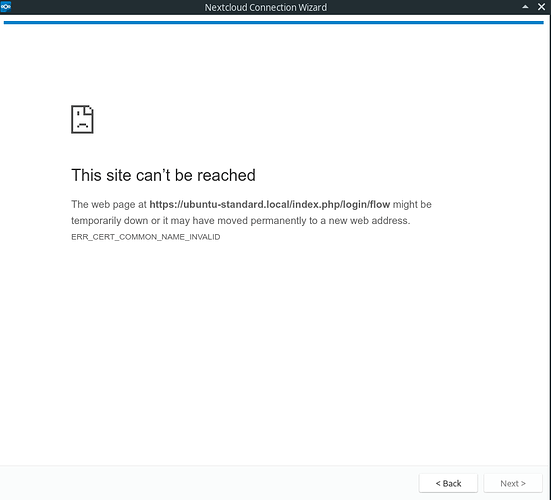
Task: Click the word "reached" in the heading
Action: [x=226, y=175]
